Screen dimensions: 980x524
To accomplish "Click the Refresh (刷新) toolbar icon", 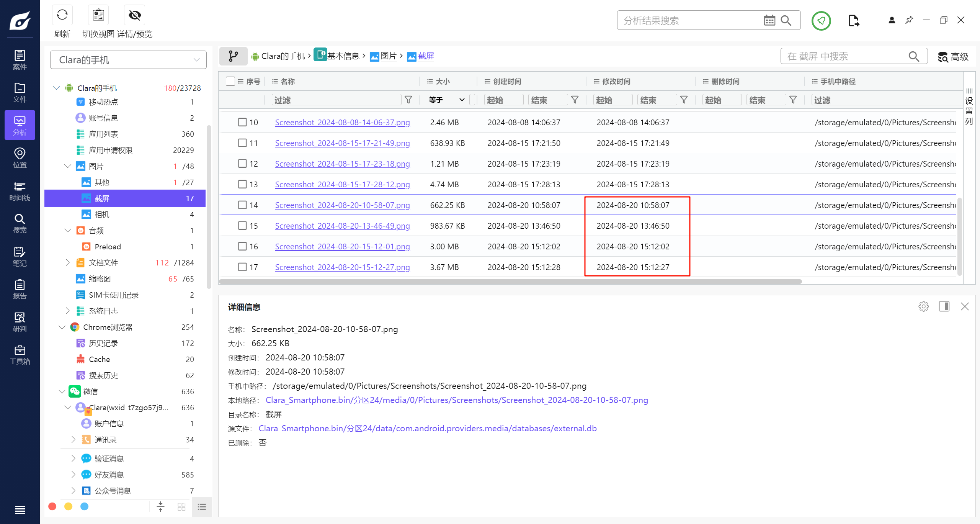I will click(x=62, y=15).
